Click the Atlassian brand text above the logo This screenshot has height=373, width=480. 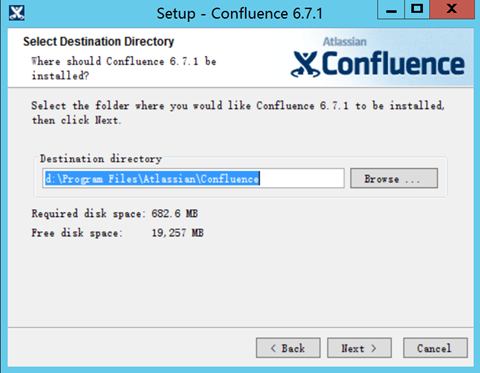coord(345,42)
